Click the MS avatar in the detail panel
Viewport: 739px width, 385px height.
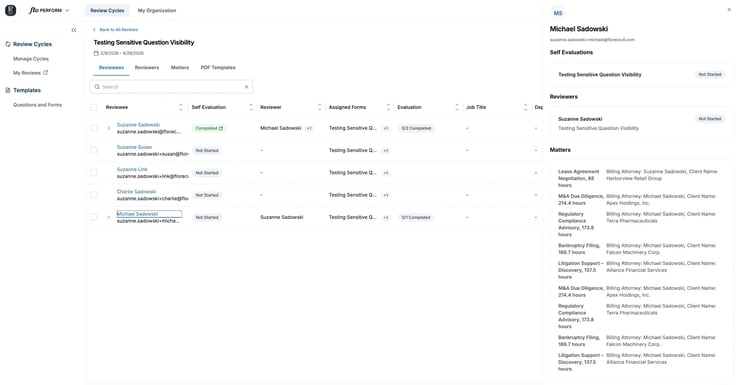point(558,13)
